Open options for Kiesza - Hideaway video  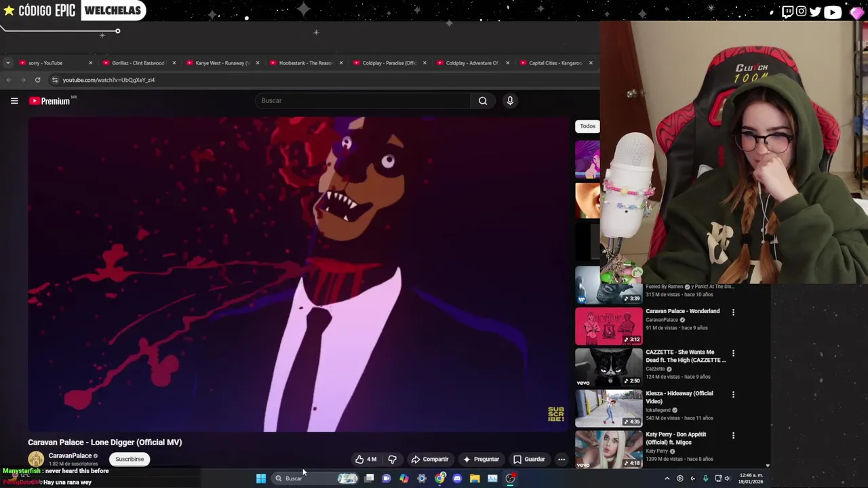click(733, 394)
